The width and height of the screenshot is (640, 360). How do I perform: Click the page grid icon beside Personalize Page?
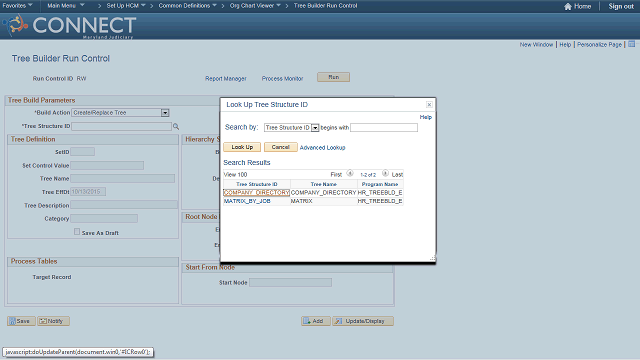(631, 44)
